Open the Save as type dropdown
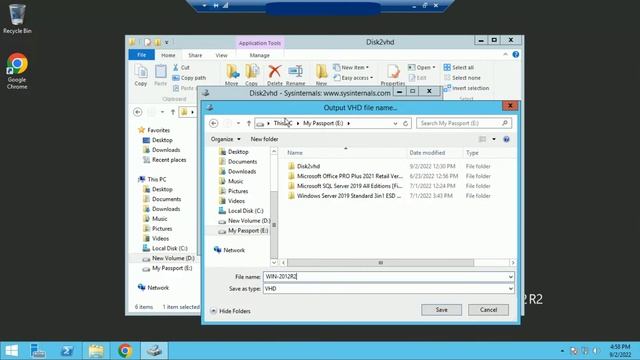The image size is (640, 360). click(511, 289)
